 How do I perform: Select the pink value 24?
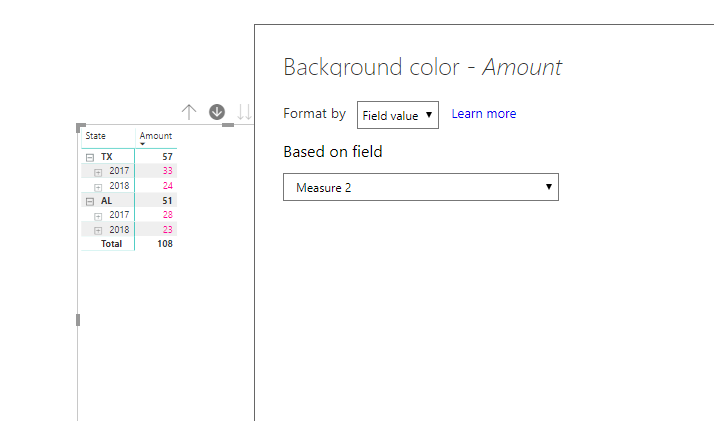tap(167, 186)
